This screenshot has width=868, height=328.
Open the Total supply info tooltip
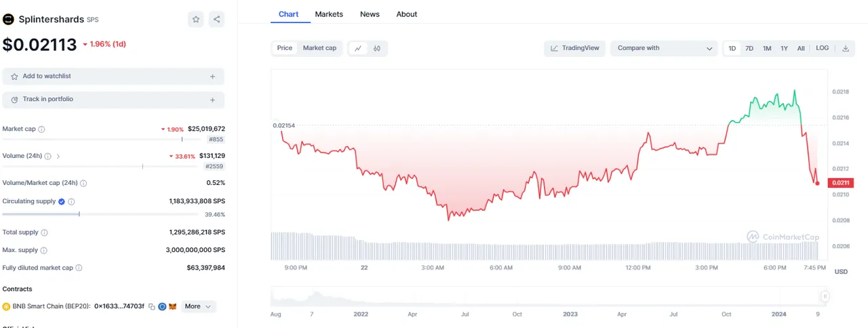point(44,232)
